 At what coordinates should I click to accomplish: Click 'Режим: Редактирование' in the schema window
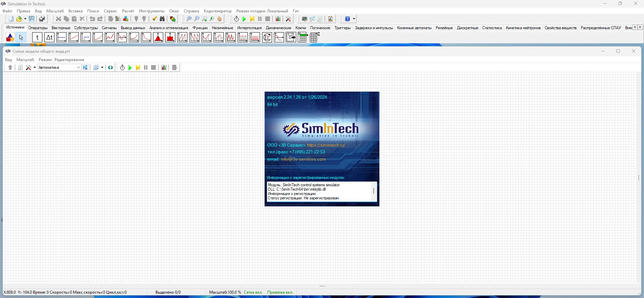click(x=61, y=60)
